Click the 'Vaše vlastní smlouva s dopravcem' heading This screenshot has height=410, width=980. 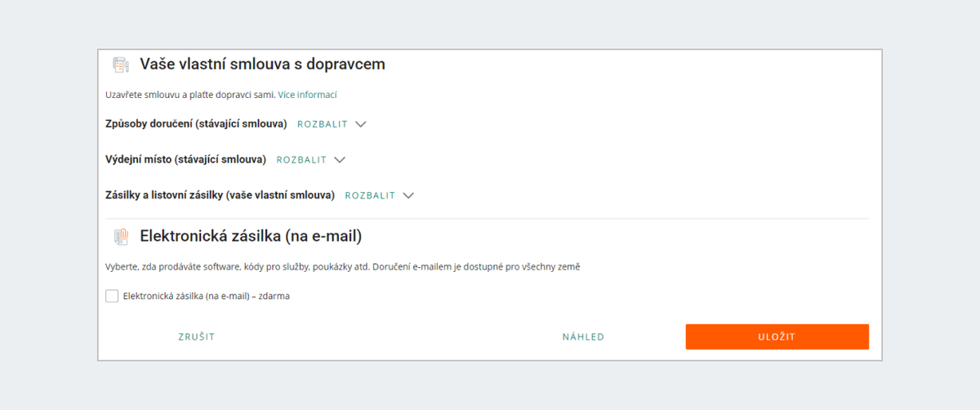point(262,65)
